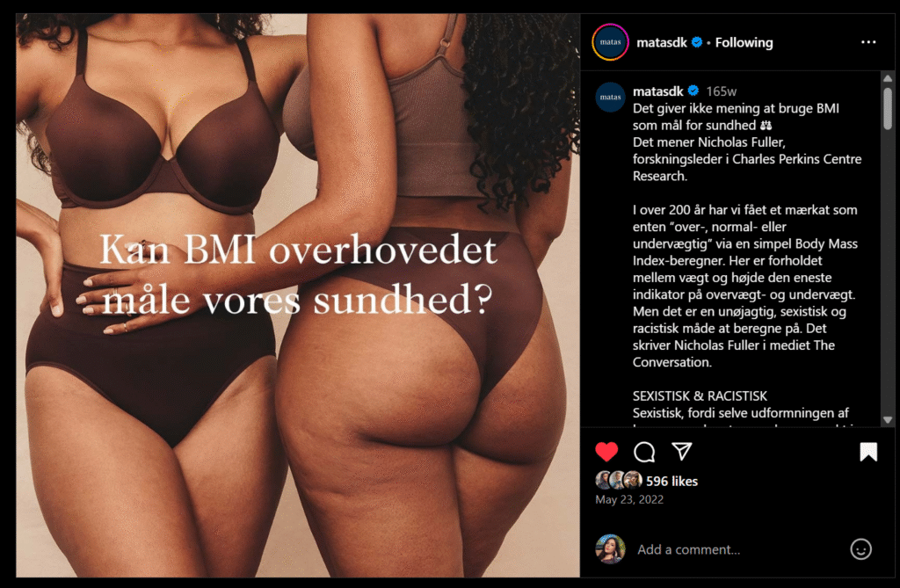Click matas story ring avatar in header
The height and width of the screenshot is (588, 900).
coord(610,42)
